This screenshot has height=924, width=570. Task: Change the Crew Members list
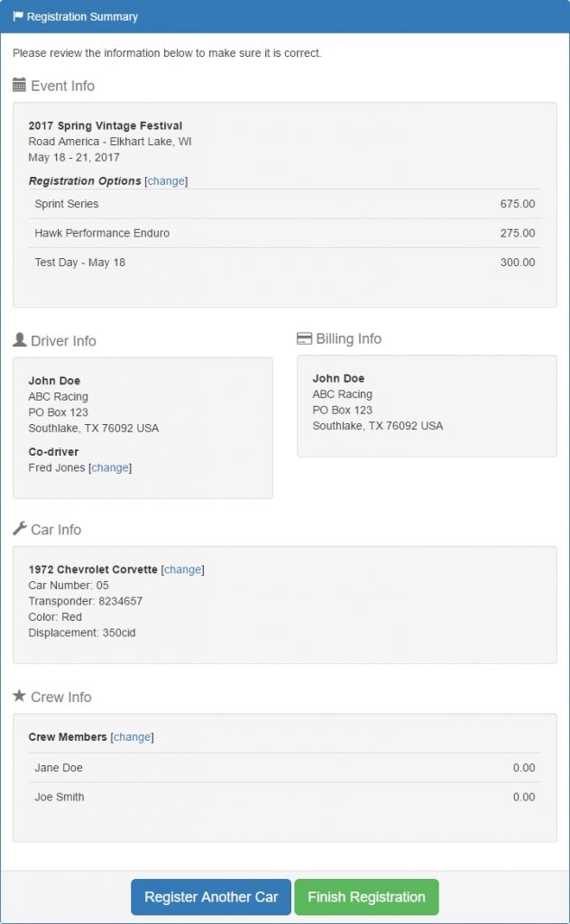(x=132, y=737)
